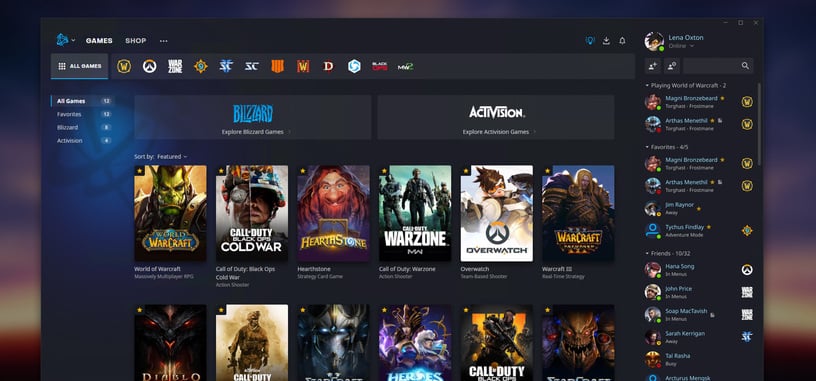Open the World of Warcraft game tab icon

pos(124,66)
